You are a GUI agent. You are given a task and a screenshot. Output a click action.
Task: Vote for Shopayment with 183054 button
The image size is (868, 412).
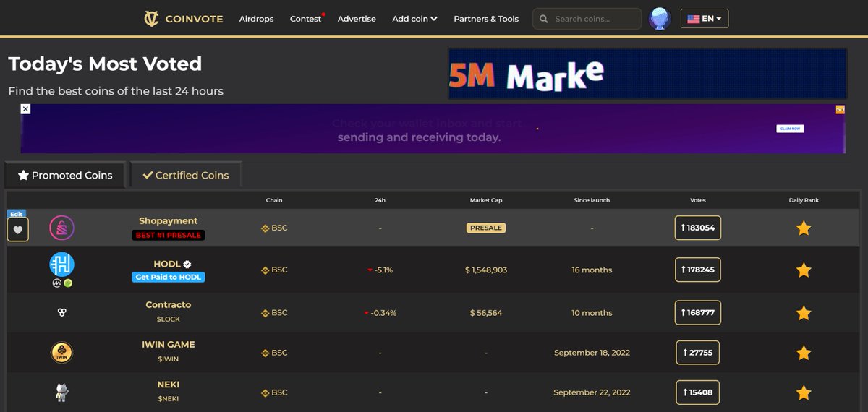[698, 228]
